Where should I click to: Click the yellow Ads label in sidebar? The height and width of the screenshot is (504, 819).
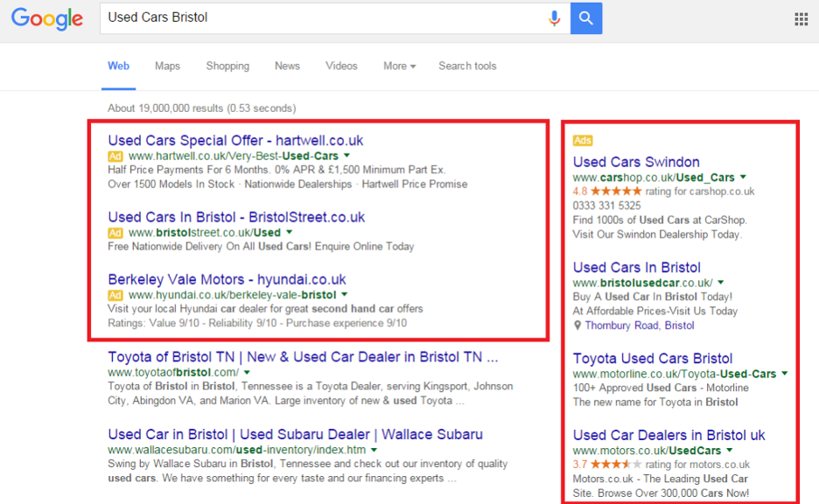pyautogui.click(x=583, y=141)
